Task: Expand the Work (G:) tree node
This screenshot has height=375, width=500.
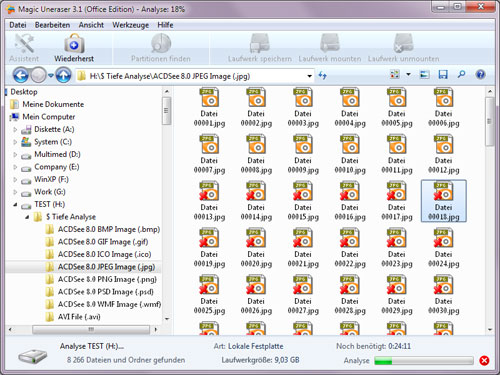Action: click(x=15, y=192)
